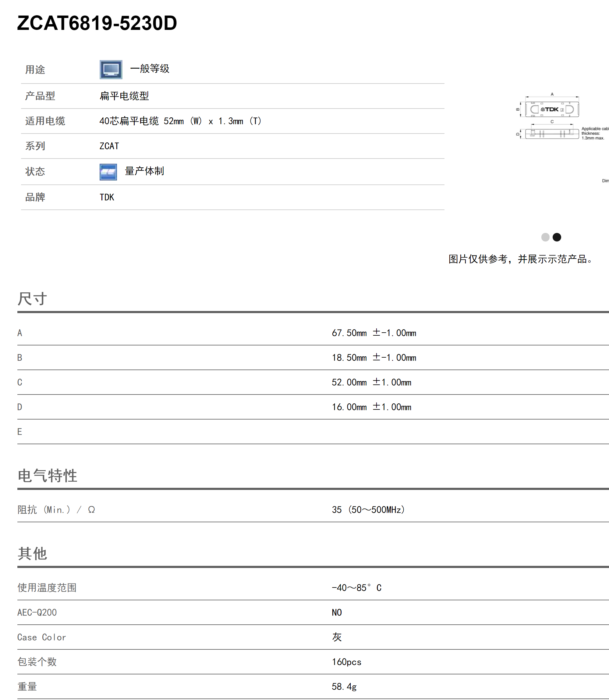This screenshot has width=609, height=700.
Task: Click dimension A value '67.50mm'
Action: coord(374,333)
